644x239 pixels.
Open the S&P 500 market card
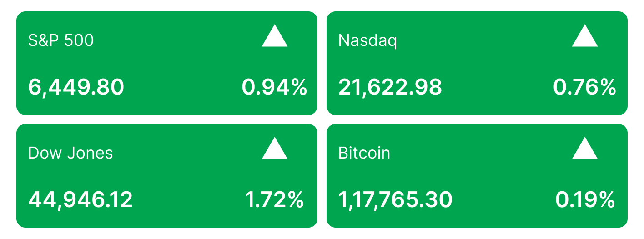click(x=167, y=63)
